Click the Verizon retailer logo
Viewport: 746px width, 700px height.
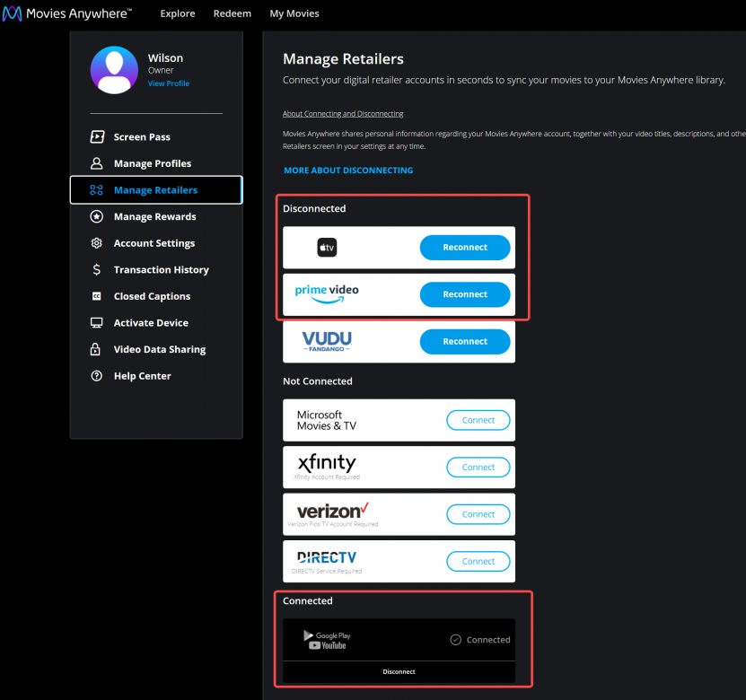pos(332,511)
